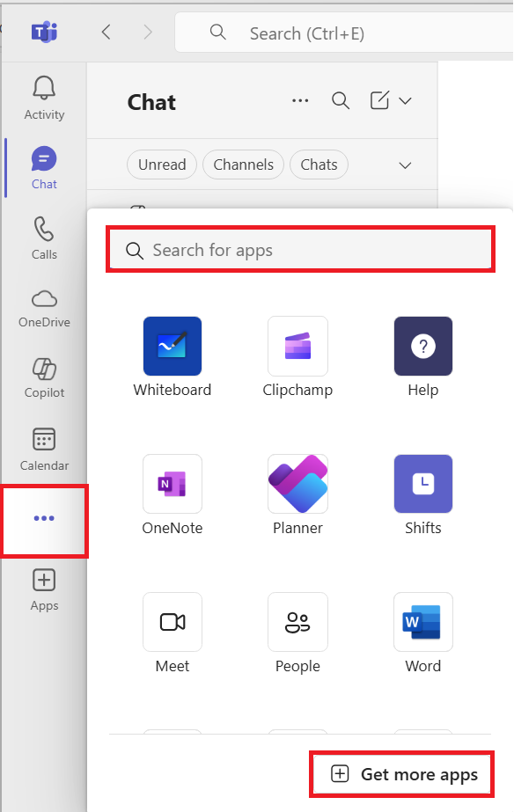Go back using the navigation arrow
The image size is (514, 812).
coord(106,33)
